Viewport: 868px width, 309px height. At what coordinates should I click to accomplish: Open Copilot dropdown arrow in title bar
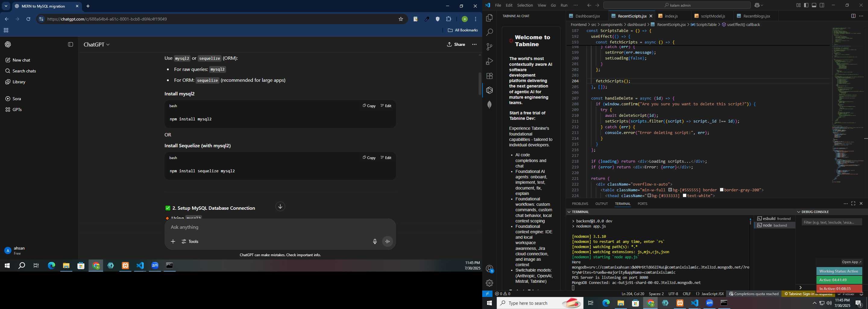tap(762, 5)
